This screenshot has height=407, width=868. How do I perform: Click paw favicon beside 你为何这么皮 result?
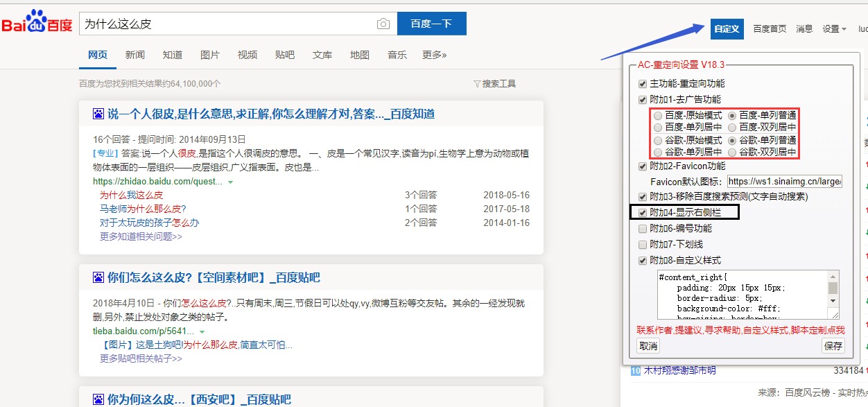[x=98, y=399]
